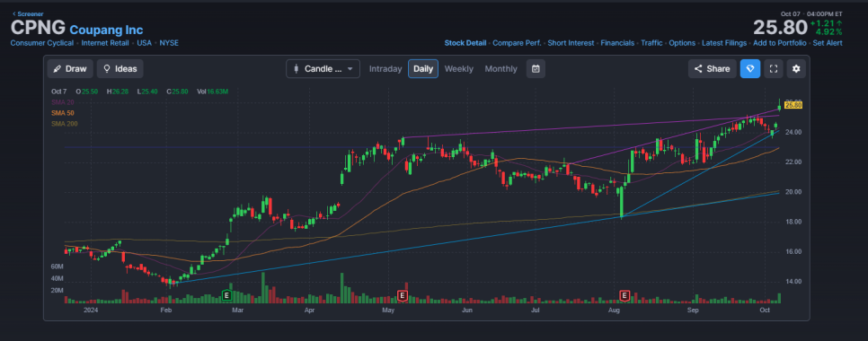Open the Financials tab link

click(617, 42)
